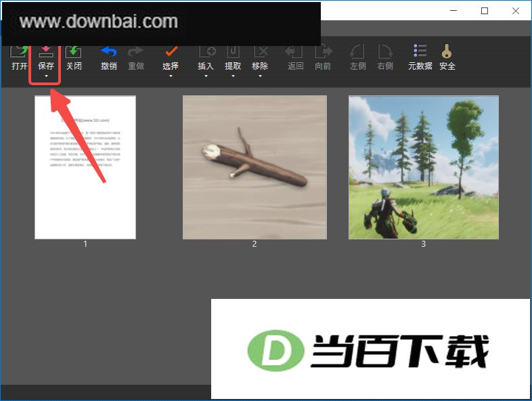Image resolution: width=532 pixels, height=401 pixels.
Task: Expand the 保存 dropdown arrow
Action: tap(46, 76)
